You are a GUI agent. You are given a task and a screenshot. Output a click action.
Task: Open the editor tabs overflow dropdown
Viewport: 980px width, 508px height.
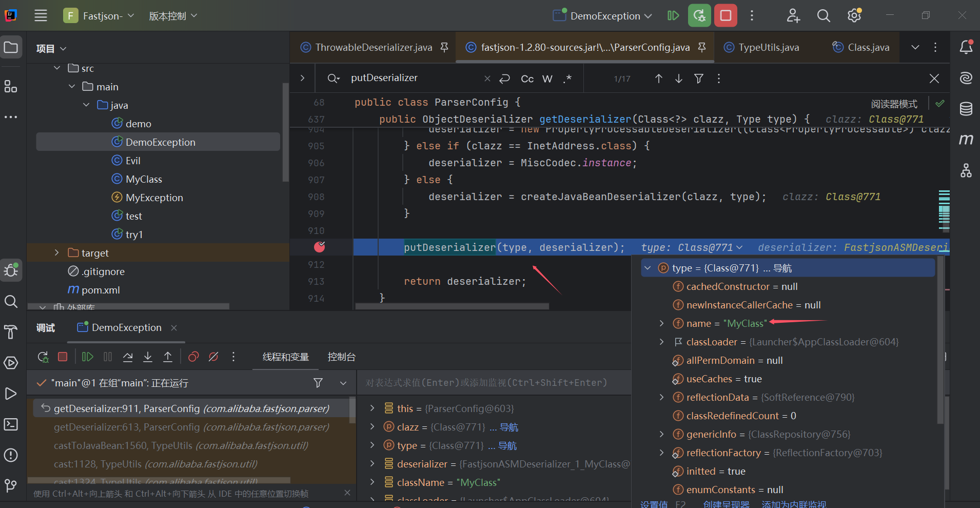coord(915,47)
